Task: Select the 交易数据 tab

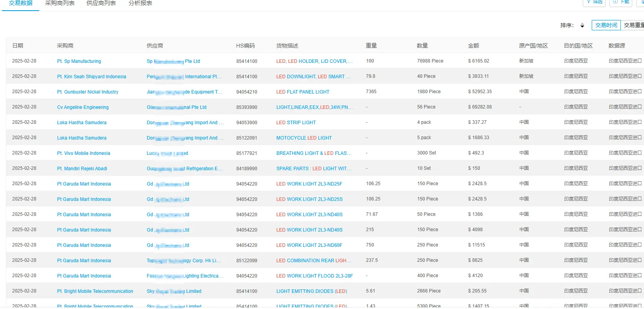Action: tap(20, 4)
